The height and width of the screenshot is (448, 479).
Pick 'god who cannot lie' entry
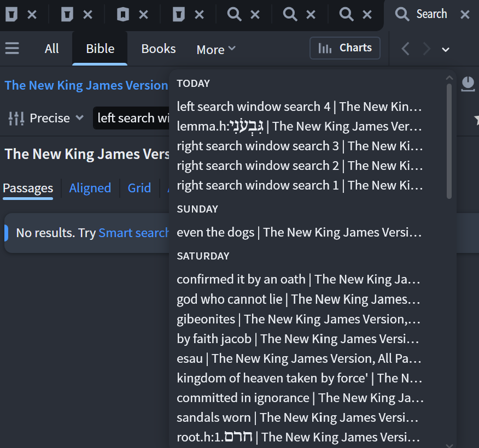(300, 299)
